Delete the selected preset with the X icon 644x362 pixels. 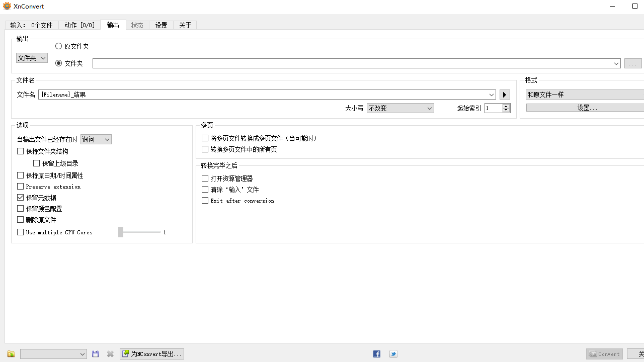click(x=110, y=354)
